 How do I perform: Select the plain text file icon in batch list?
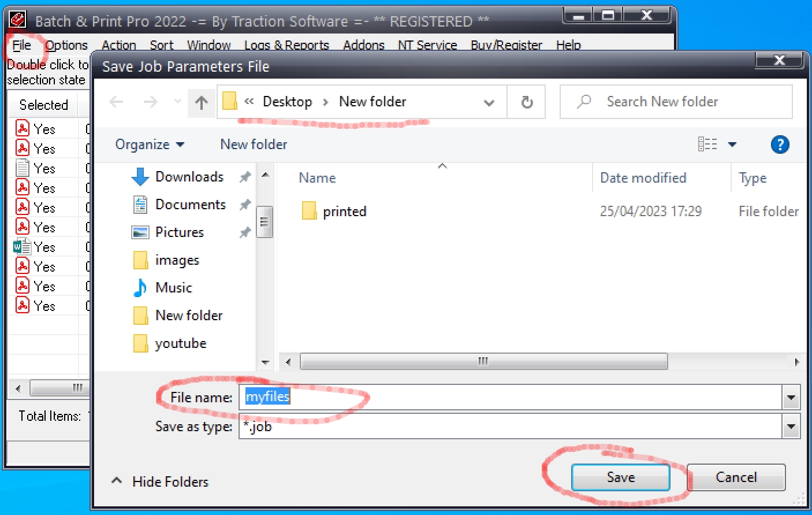click(x=23, y=168)
